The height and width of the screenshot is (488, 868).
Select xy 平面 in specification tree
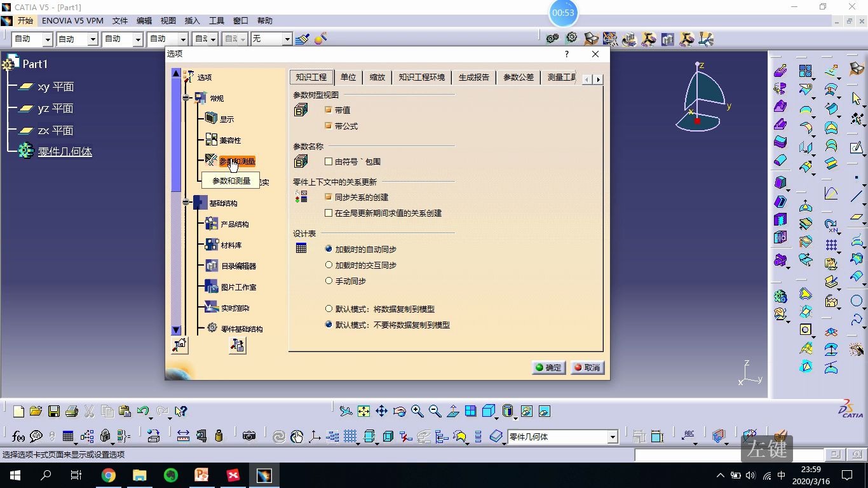[56, 87]
